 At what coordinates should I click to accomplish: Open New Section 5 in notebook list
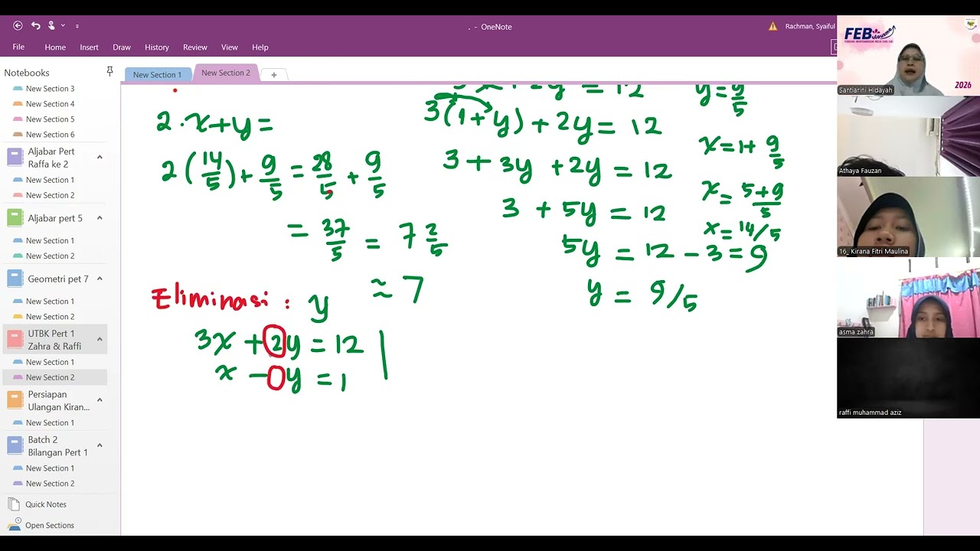tap(50, 119)
